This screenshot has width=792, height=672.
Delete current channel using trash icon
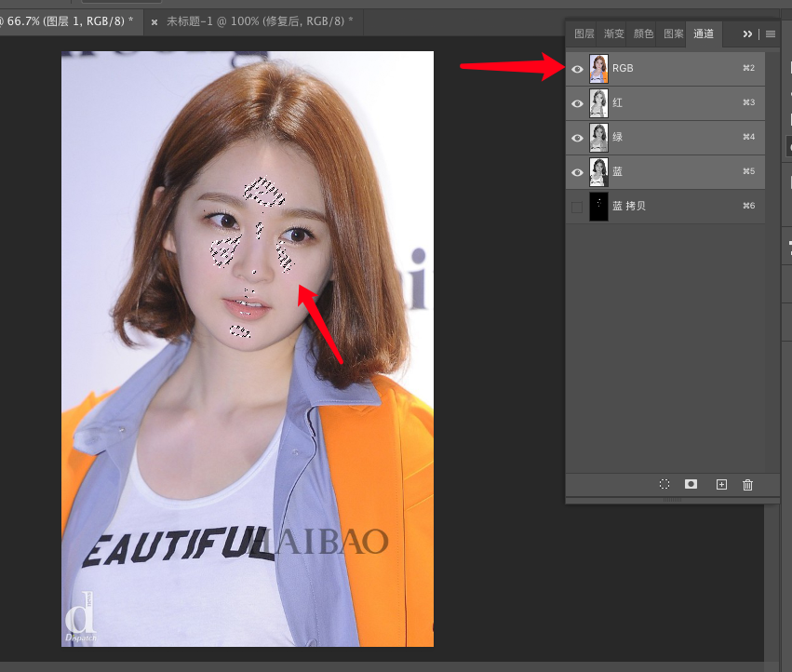747,485
